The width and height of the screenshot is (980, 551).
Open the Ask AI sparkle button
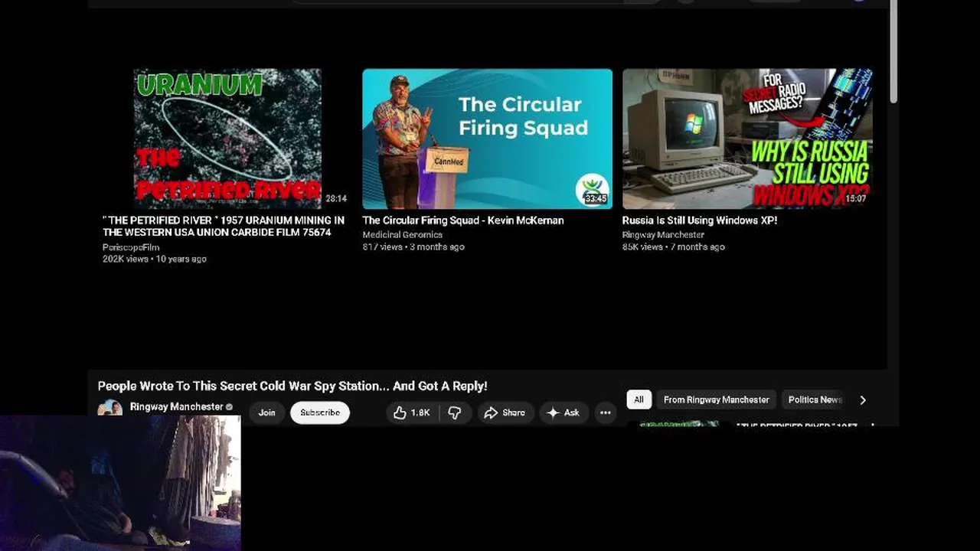click(564, 412)
